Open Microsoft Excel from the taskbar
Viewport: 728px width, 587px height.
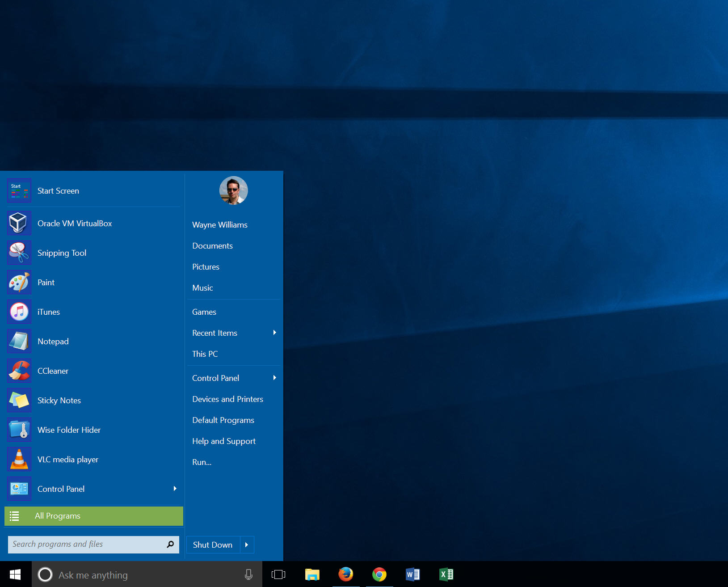[x=446, y=574]
